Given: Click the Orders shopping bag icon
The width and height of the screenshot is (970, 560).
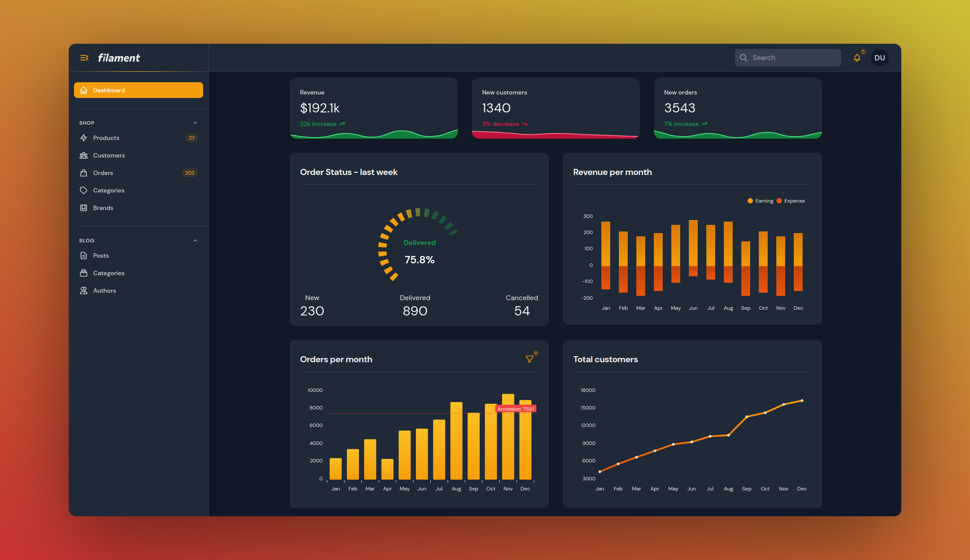Looking at the screenshot, I should pos(84,173).
